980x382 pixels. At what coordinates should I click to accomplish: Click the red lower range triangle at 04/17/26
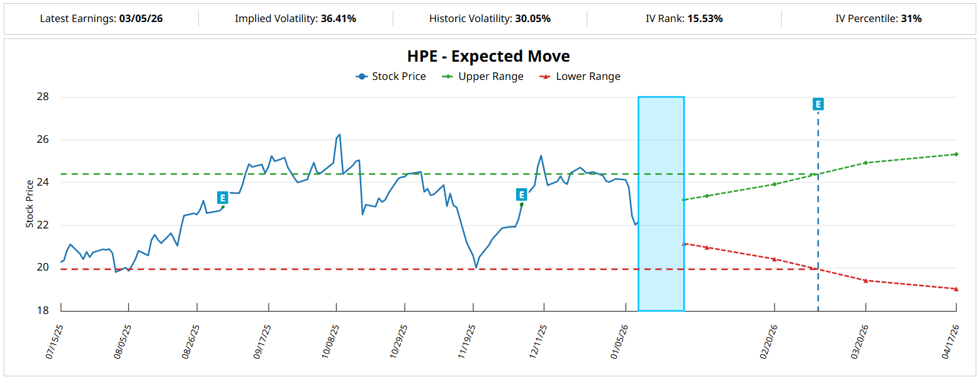(956, 289)
